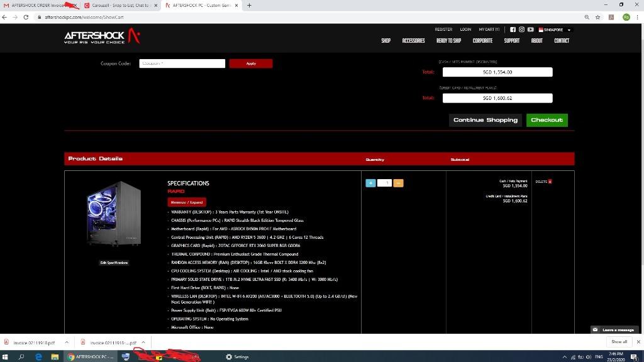Open the AFTERSHOCK Facebook page icon

click(x=513, y=30)
